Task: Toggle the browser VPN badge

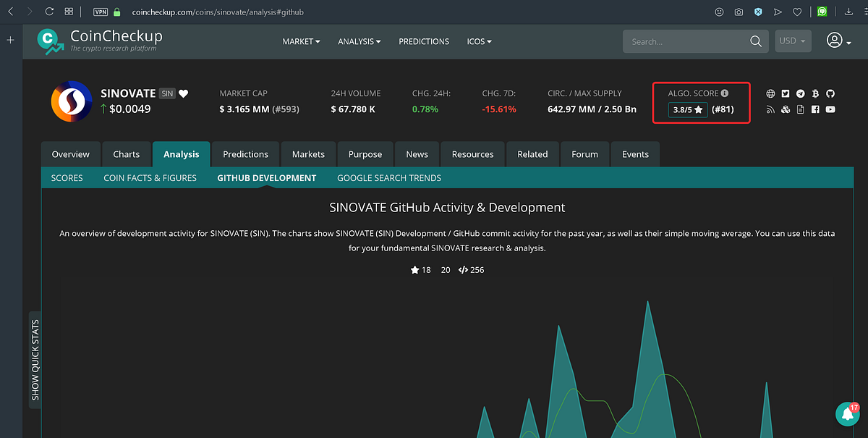Action: point(101,12)
